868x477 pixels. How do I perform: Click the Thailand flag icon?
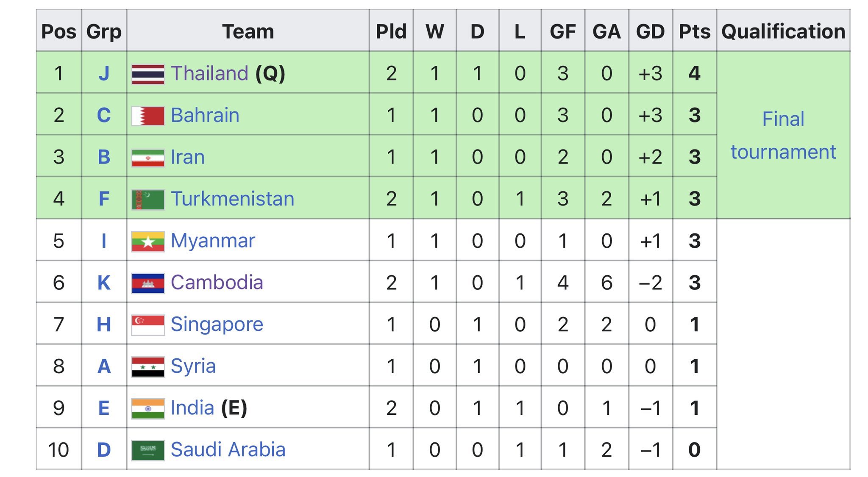click(148, 74)
